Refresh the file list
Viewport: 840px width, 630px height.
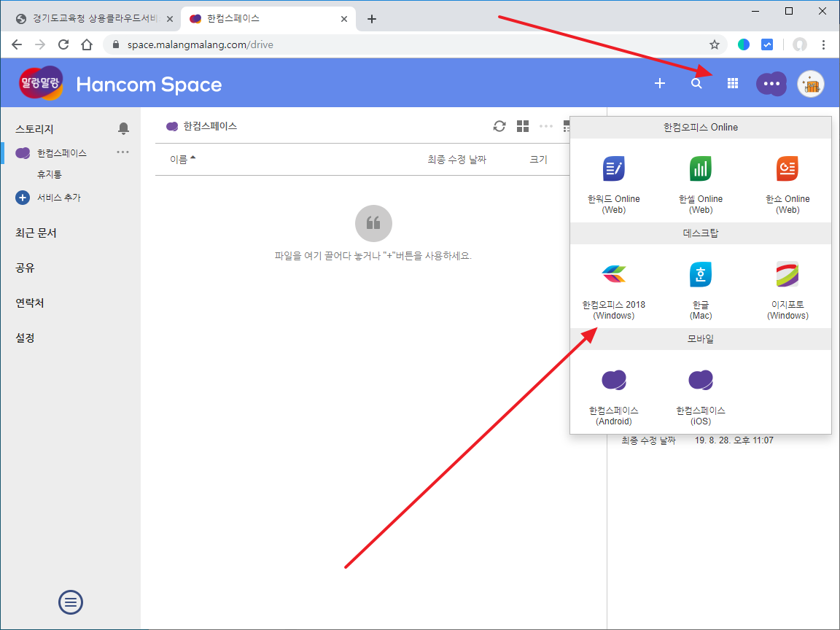pyautogui.click(x=499, y=126)
